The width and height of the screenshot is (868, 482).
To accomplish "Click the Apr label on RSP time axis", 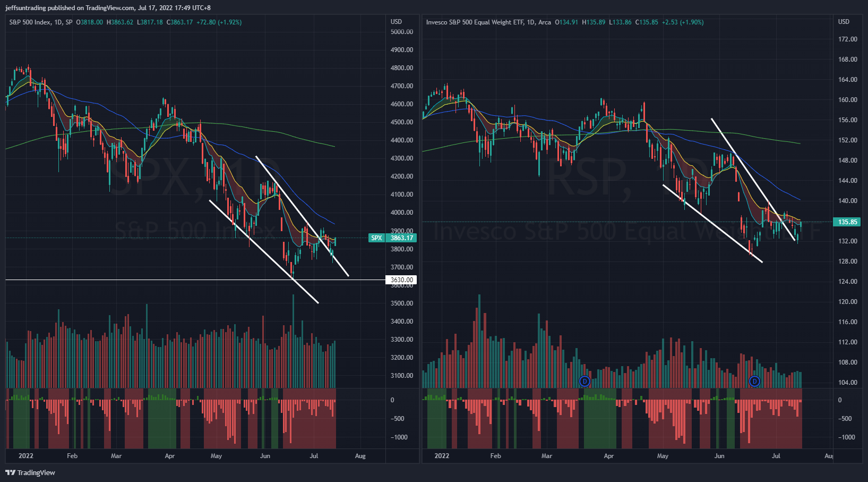I will [609, 456].
